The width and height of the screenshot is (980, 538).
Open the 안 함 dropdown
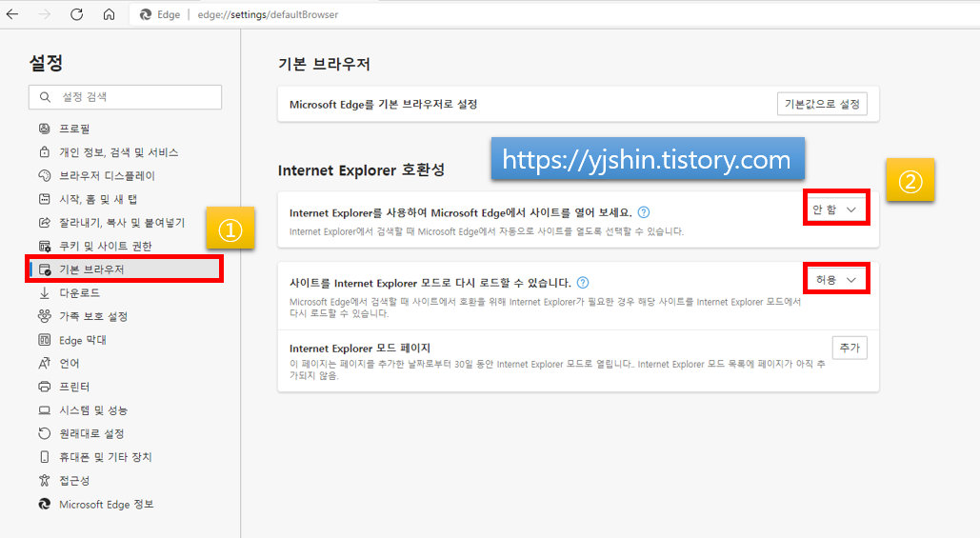pos(835,209)
